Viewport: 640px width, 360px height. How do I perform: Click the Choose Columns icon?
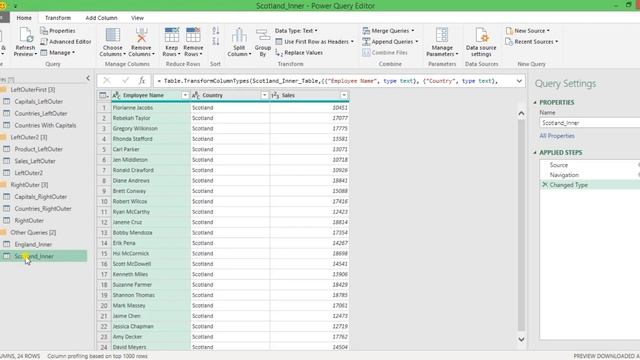click(x=113, y=36)
